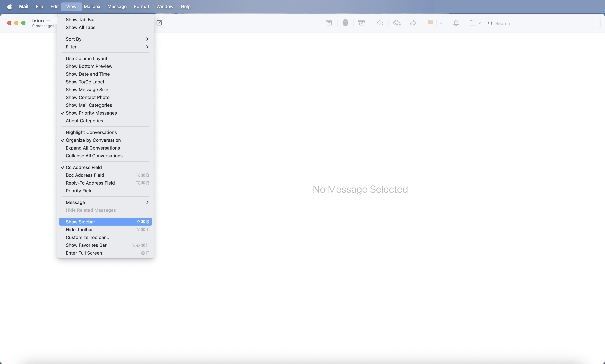Open the Mailbox menu
The image size is (605, 364).
tap(92, 7)
